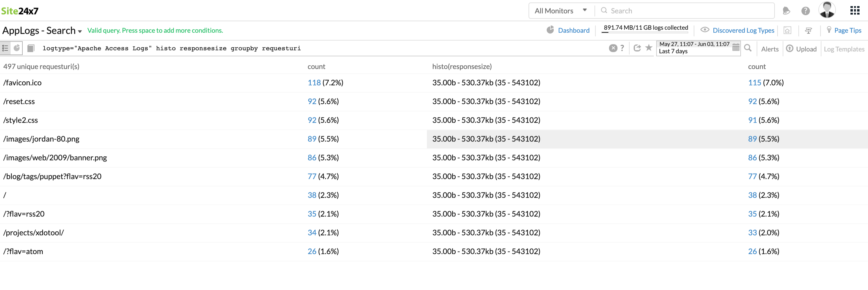Open the notifications bell icon

pyautogui.click(x=786, y=11)
